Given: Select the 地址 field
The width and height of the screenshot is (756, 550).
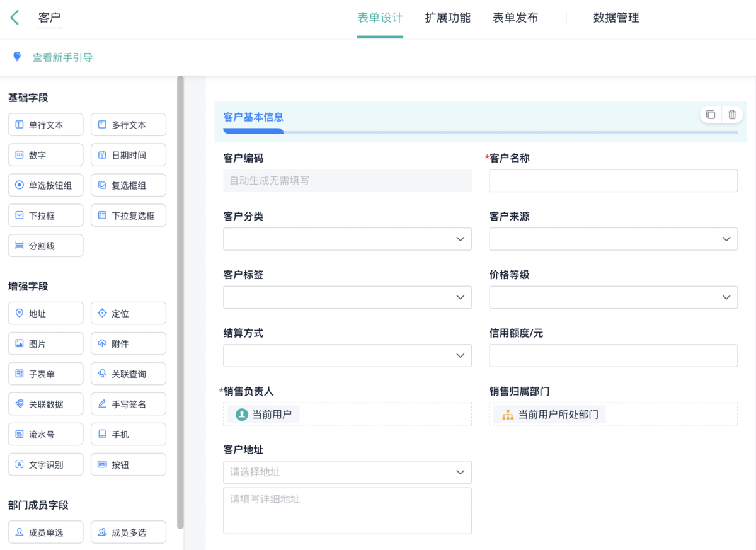Looking at the screenshot, I should (45, 313).
